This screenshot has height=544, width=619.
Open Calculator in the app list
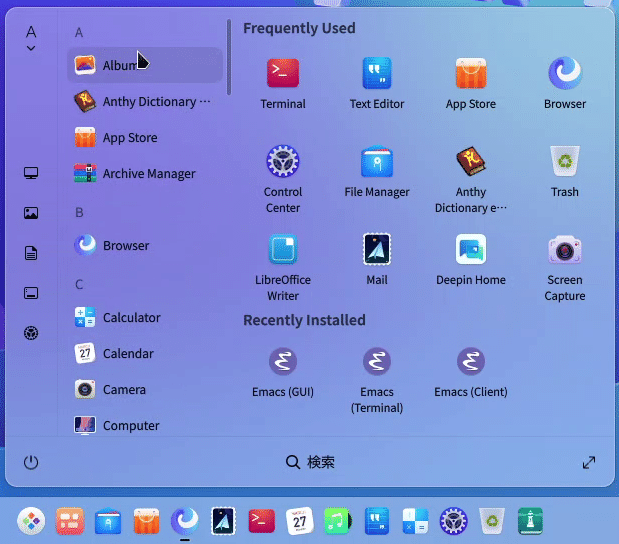click(x=145, y=317)
